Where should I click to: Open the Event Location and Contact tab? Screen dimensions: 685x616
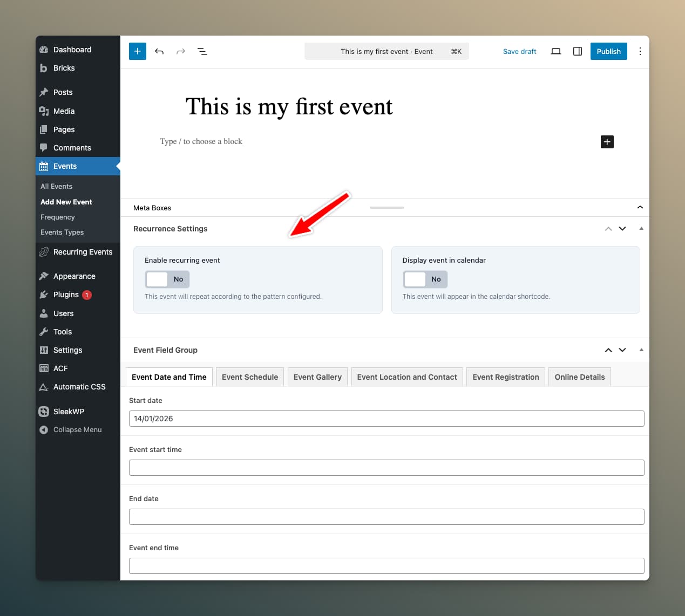pyautogui.click(x=406, y=377)
